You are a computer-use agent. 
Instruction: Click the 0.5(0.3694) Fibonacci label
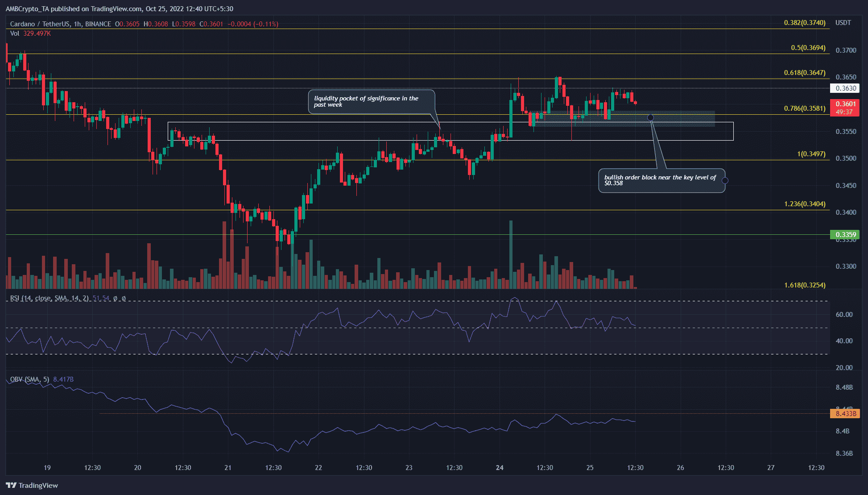pos(808,48)
